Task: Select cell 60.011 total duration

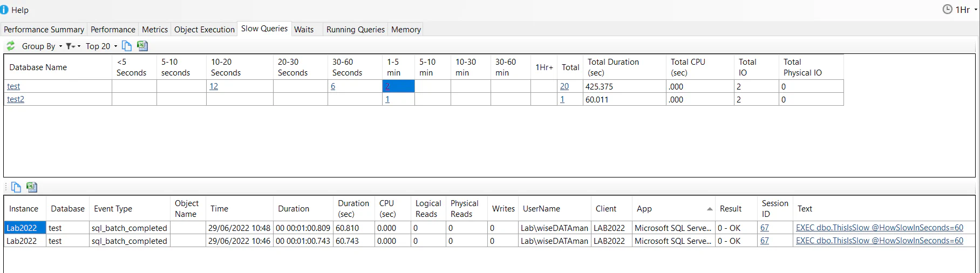Action: click(624, 99)
